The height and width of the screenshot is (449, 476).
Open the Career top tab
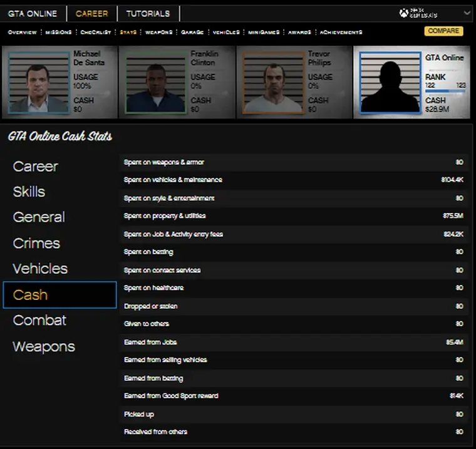click(x=91, y=13)
